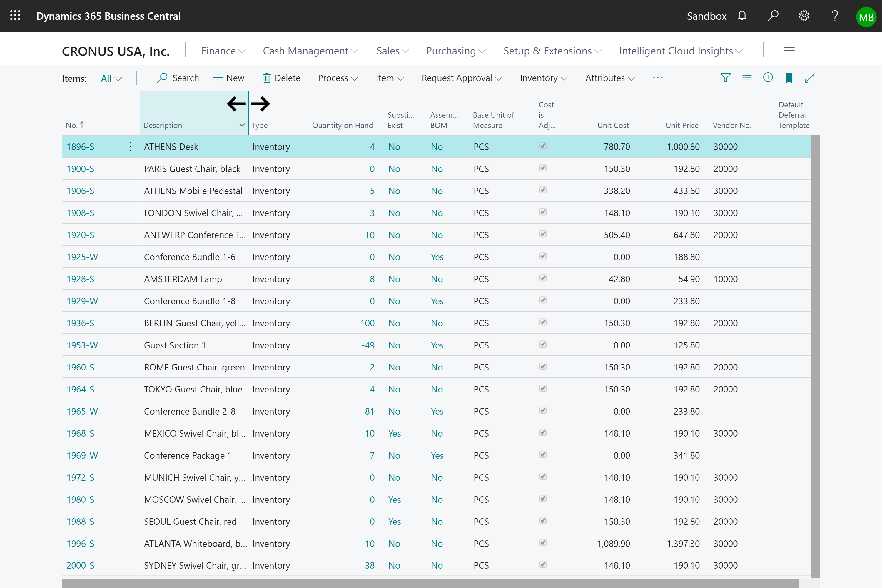Click item link 1896-S to open
This screenshot has width=882, height=588.
[x=79, y=146]
